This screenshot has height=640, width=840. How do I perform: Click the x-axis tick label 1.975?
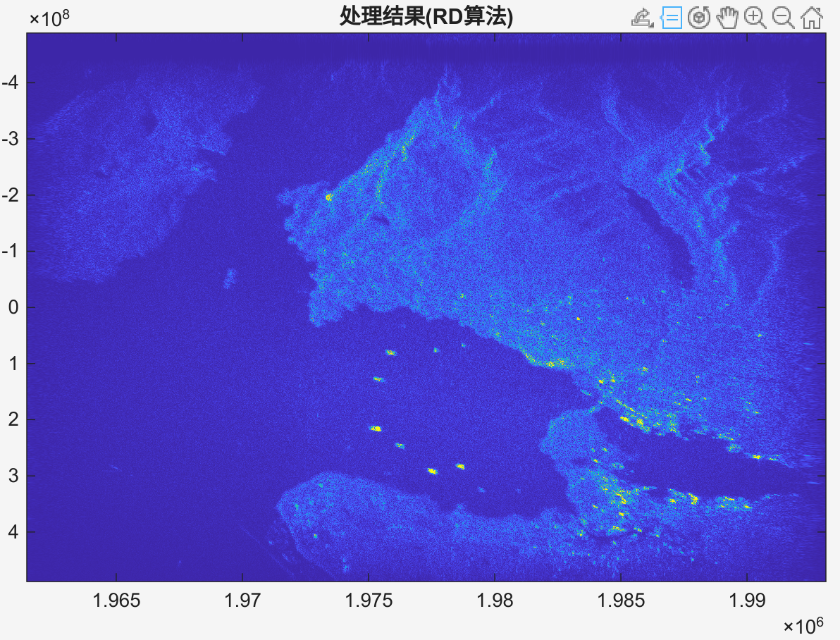[x=369, y=600]
